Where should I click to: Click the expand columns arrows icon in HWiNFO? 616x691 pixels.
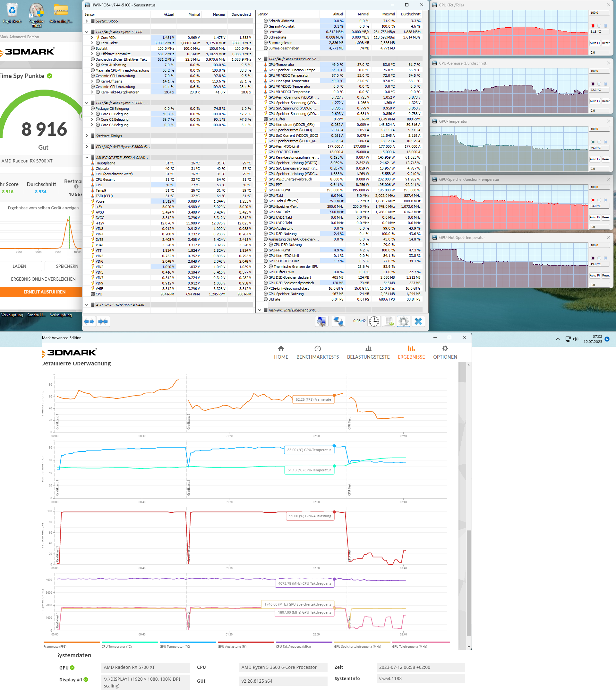click(90, 321)
